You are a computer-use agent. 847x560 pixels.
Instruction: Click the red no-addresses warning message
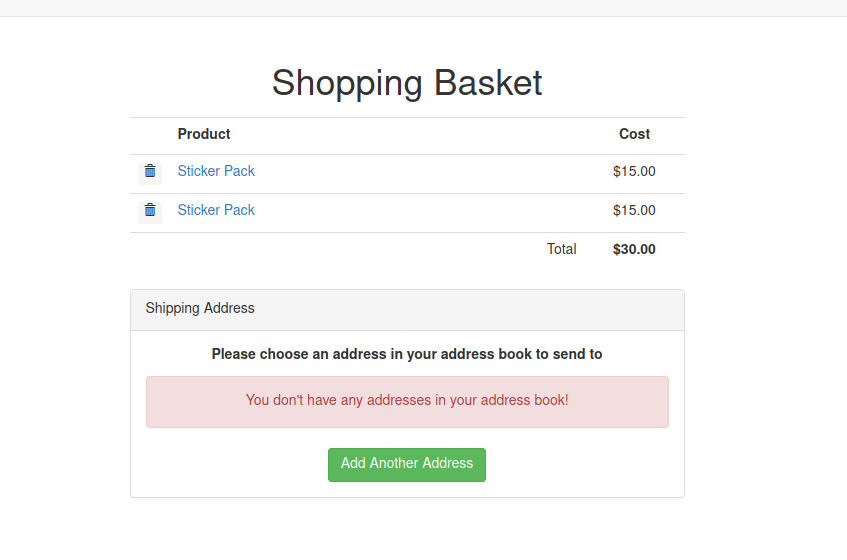click(407, 400)
